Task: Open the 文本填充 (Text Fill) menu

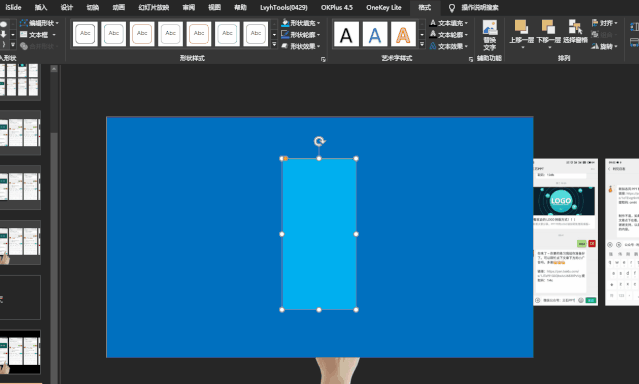Action: coord(448,23)
